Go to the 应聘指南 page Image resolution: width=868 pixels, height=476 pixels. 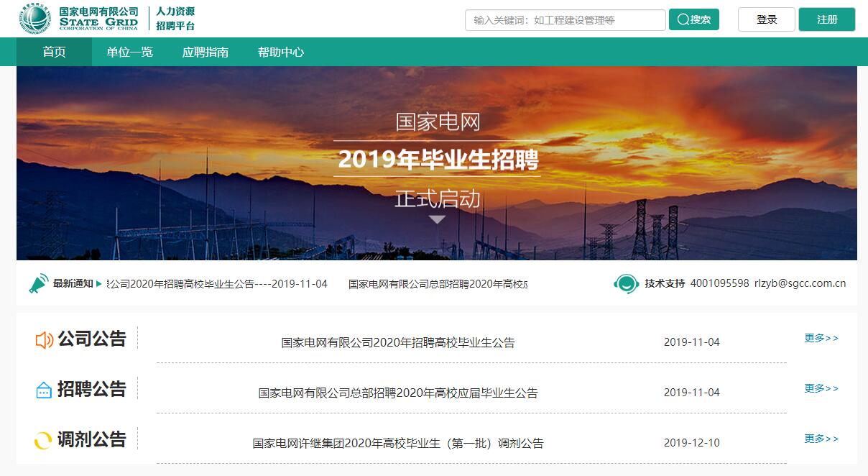point(206,52)
